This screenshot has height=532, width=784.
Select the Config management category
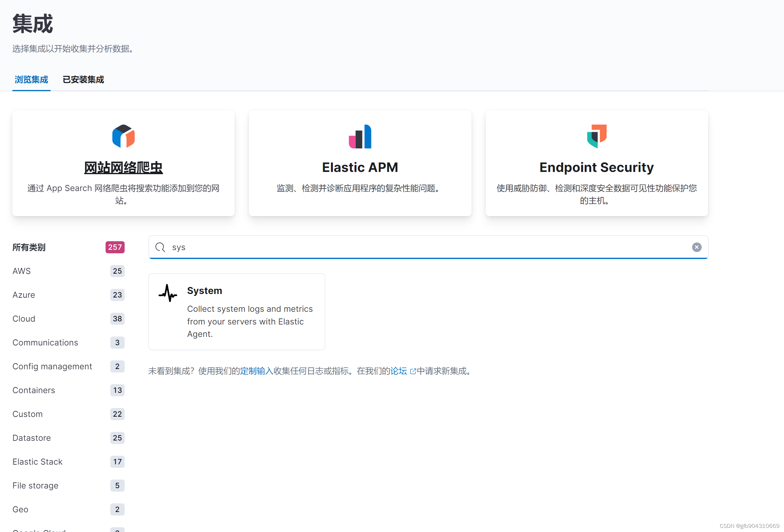tap(52, 366)
